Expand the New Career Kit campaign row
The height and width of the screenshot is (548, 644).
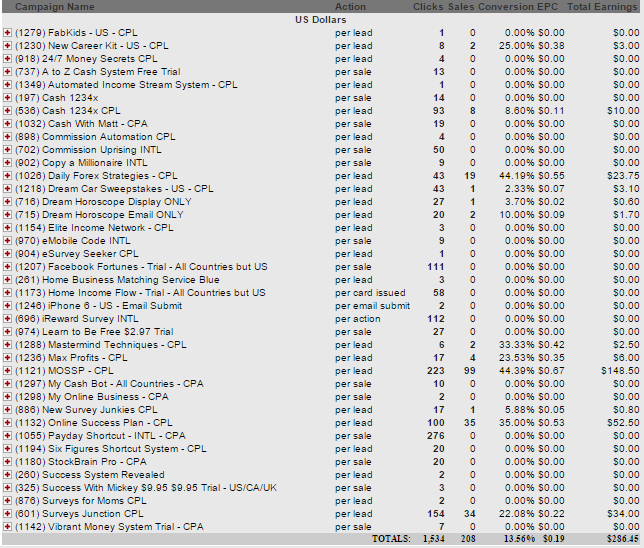click(x=7, y=46)
